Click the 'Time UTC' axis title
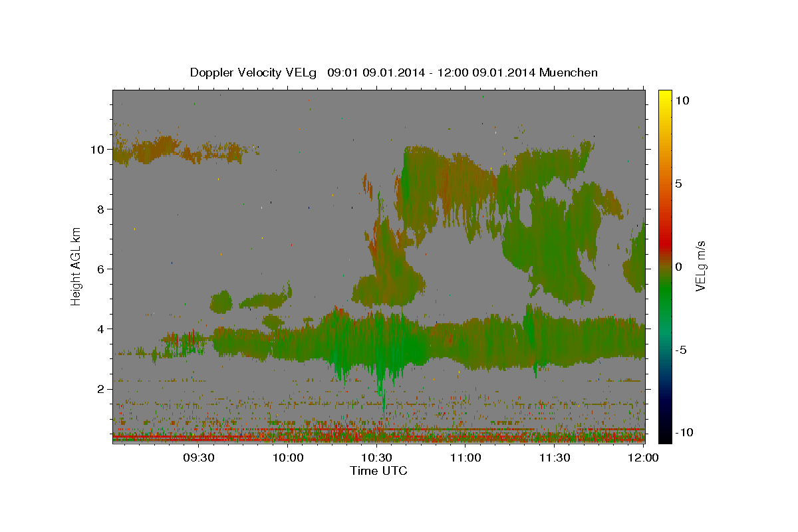Image resolution: width=798 pixels, height=532 pixels. 378,471
